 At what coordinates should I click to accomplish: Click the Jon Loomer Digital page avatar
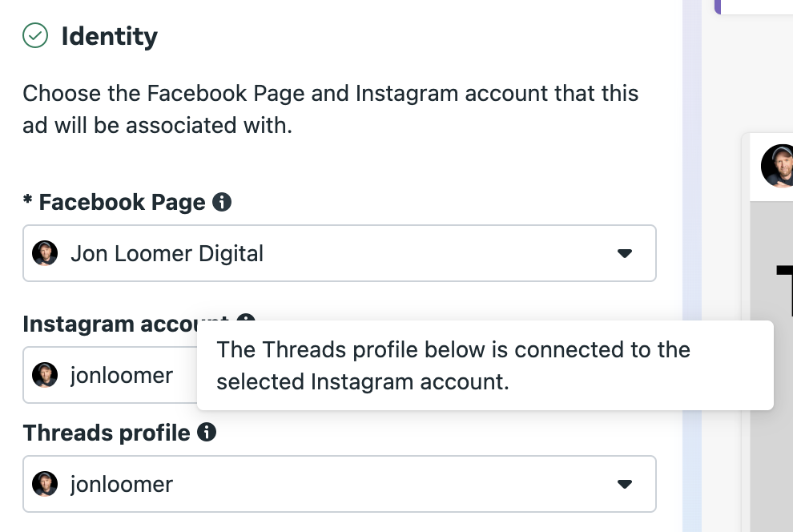(x=45, y=253)
